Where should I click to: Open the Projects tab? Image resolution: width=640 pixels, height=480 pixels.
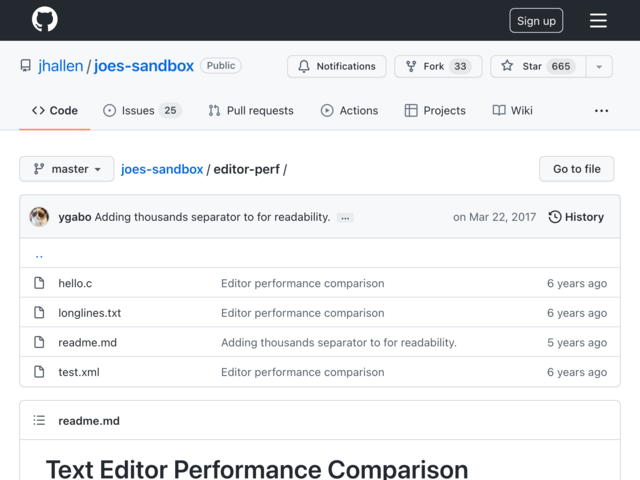pyautogui.click(x=435, y=111)
